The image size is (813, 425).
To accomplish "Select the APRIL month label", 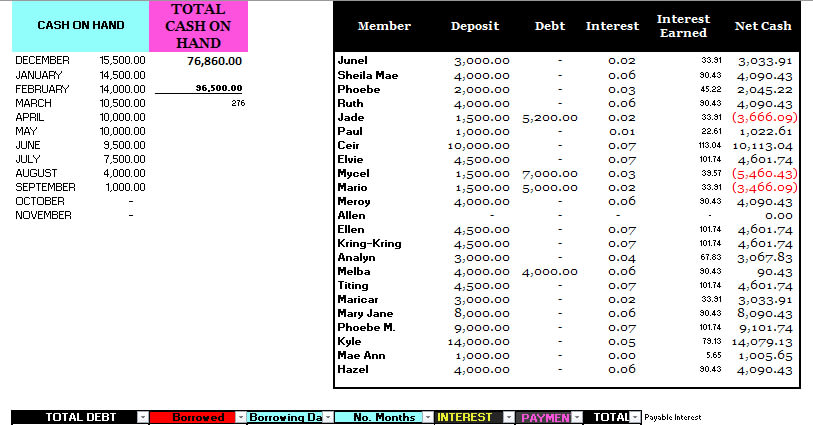I will pyautogui.click(x=30, y=117).
